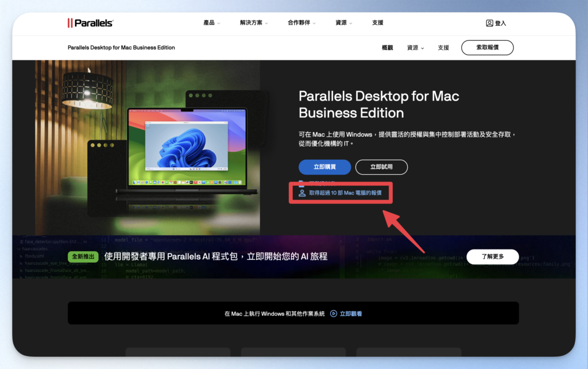Click the Parallels logo

pyautogui.click(x=90, y=23)
